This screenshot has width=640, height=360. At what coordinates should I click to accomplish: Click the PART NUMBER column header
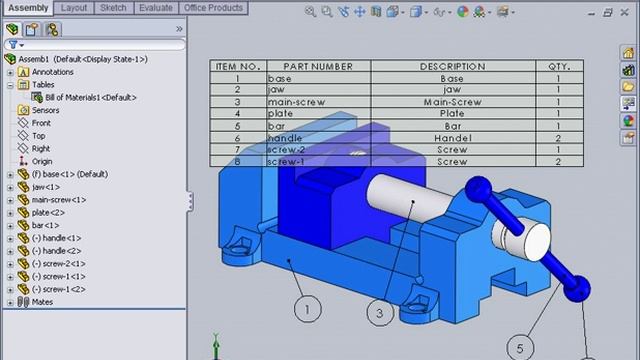click(319, 67)
